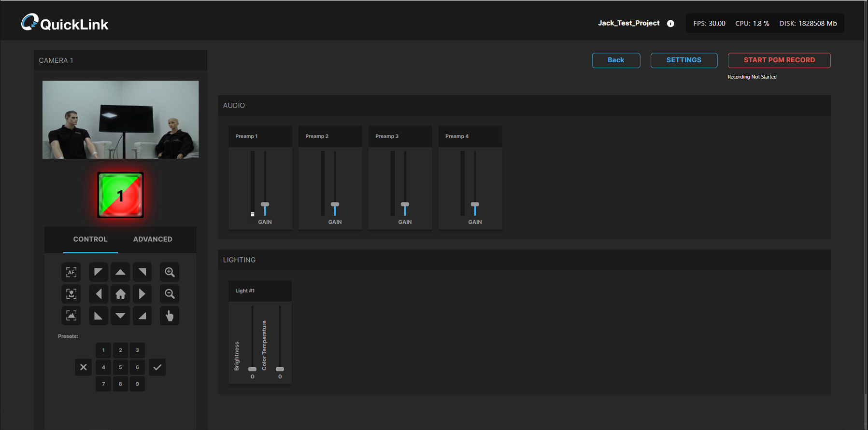Move the camera diagonally down-left
Screen dimensions: 868x430
click(x=99, y=316)
